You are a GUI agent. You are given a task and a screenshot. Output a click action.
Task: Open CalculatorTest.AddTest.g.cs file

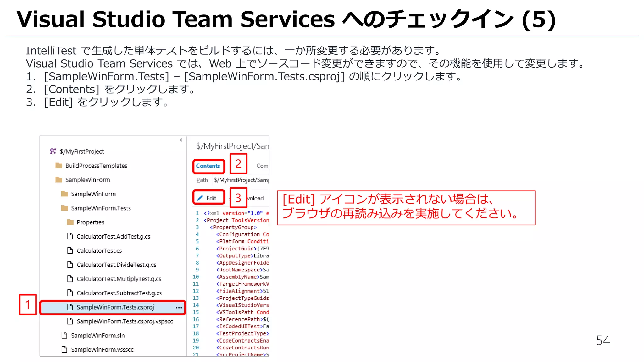pyautogui.click(x=114, y=236)
